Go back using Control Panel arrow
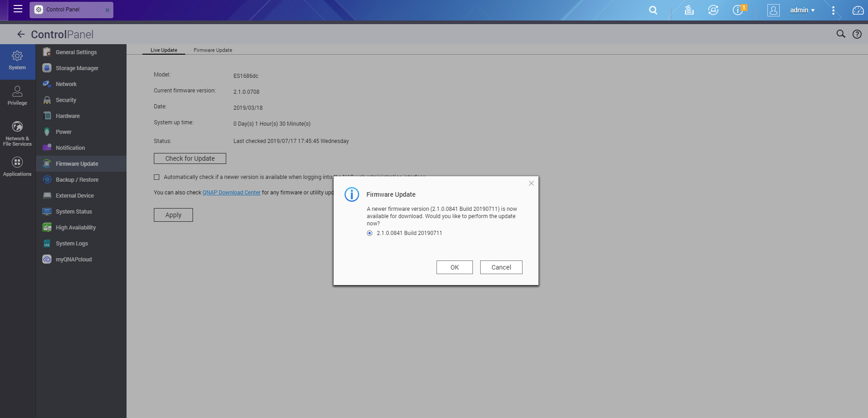The image size is (868, 418). point(20,34)
